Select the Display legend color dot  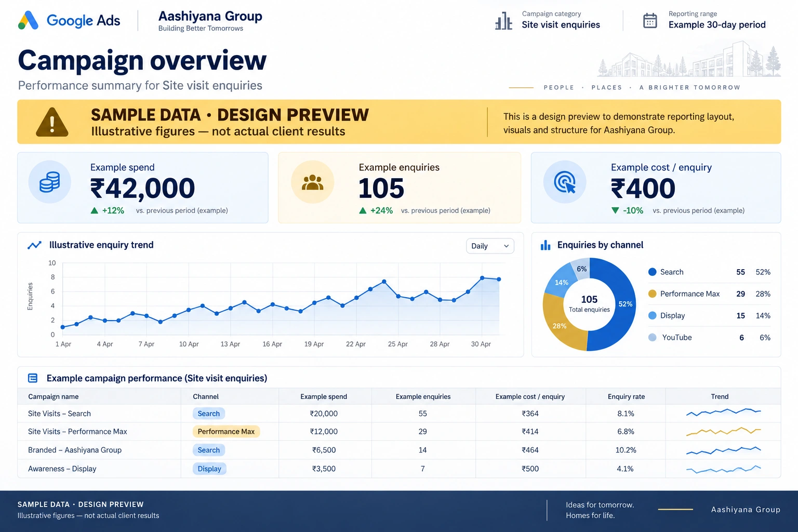coord(653,315)
